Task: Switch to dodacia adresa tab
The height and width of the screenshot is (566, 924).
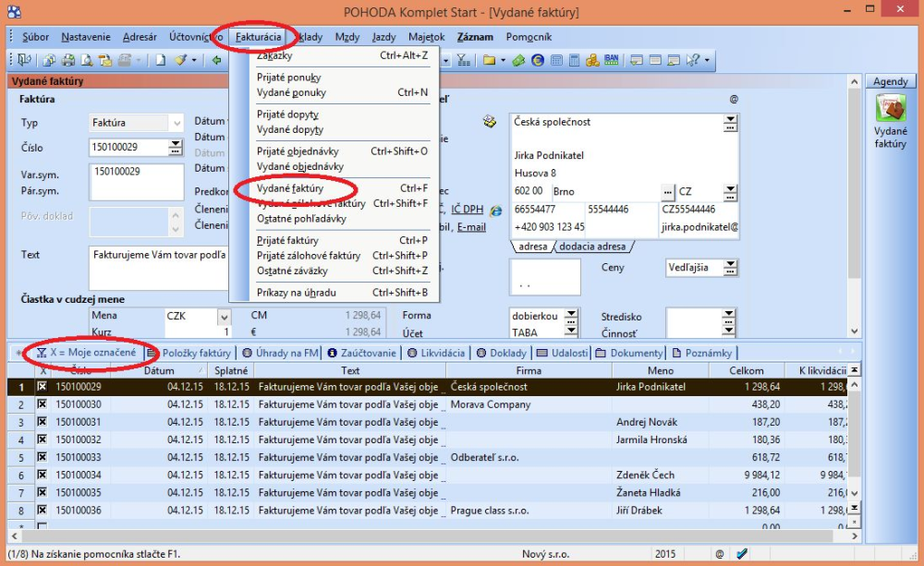Action: click(592, 247)
